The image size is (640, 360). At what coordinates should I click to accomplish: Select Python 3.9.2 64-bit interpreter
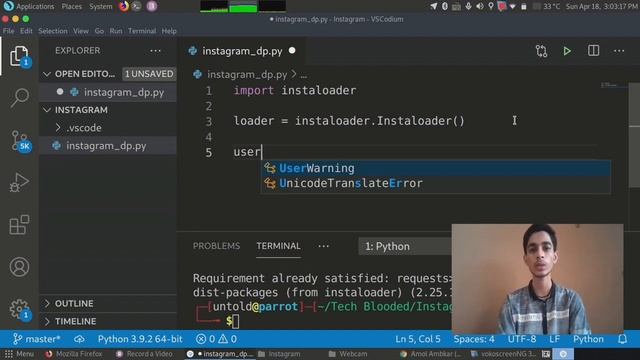[x=140, y=339]
